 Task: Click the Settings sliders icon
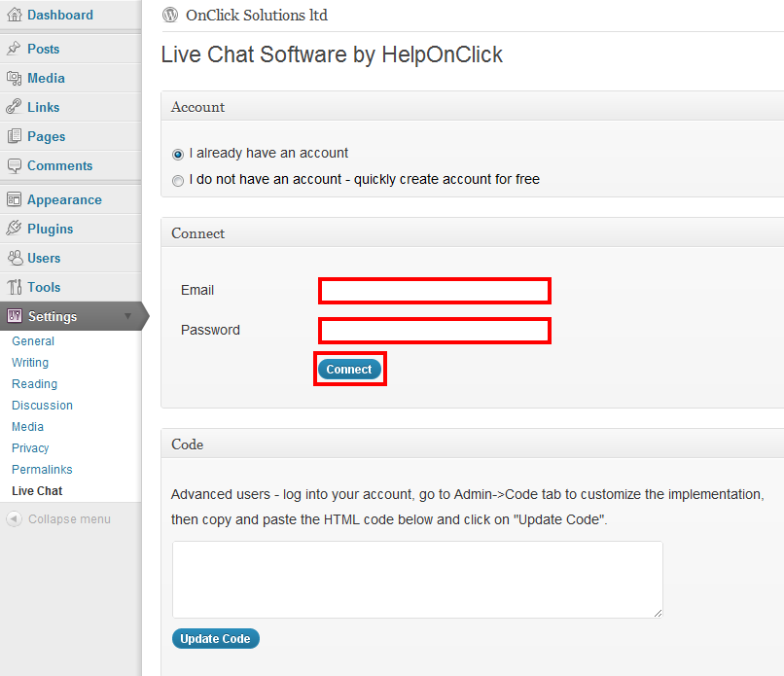(x=15, y=315)
